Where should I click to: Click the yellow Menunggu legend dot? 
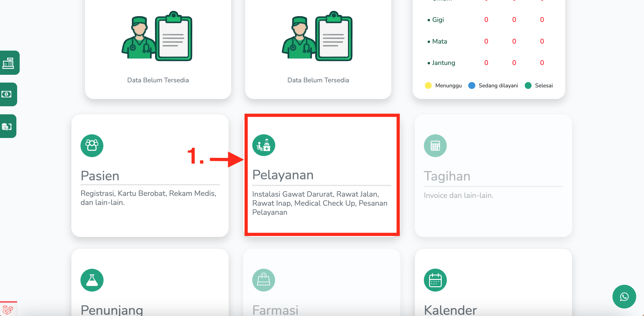pyautogui.click(x=428, y=86)
